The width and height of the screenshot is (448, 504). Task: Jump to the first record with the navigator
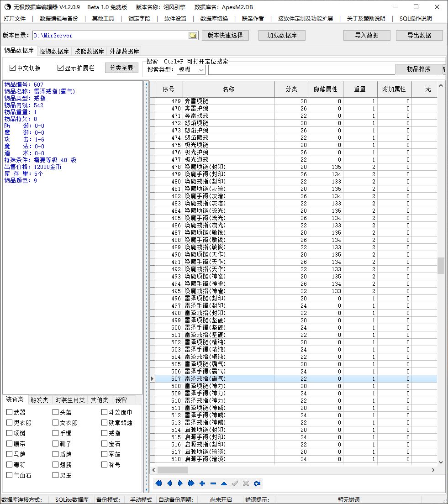[158, 483]
